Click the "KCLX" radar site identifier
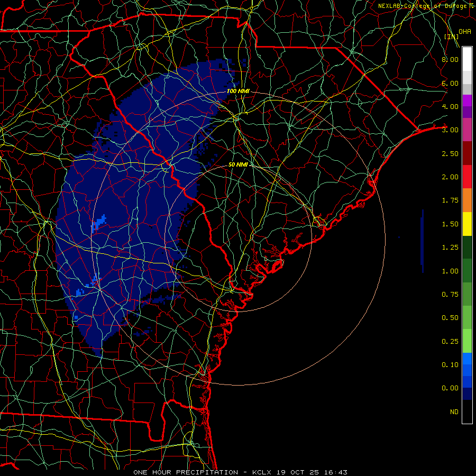The image size is (476, 476). 261,472
